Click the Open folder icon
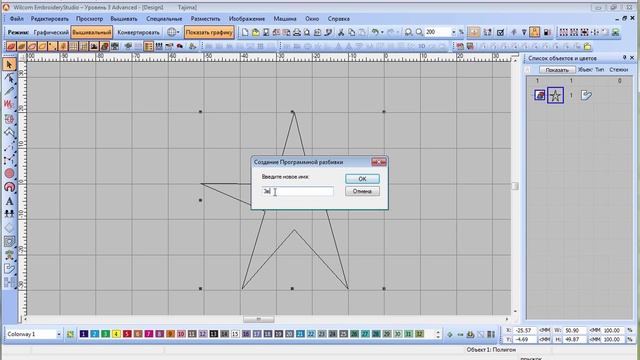Image resolution: width=640 pixels, height=360 pixels. point(256,32)
